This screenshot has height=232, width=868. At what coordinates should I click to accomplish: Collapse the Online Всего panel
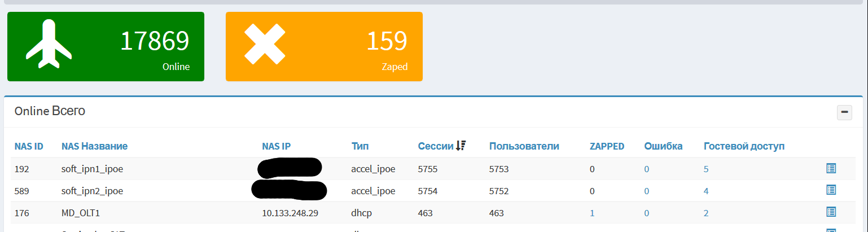[x=844, y=112]
